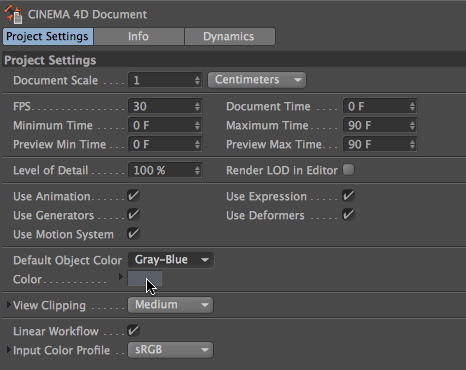Click the gray-blue Color swatch
Viewport: 466px width, 370px height.
click(145, 278)
